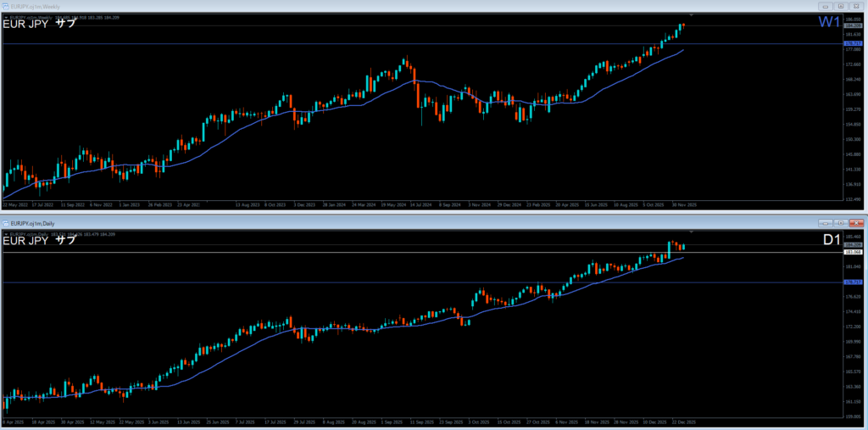Click the white 183.068 price label on Daily chart
The image size is (868, 430).
[852, 253]
